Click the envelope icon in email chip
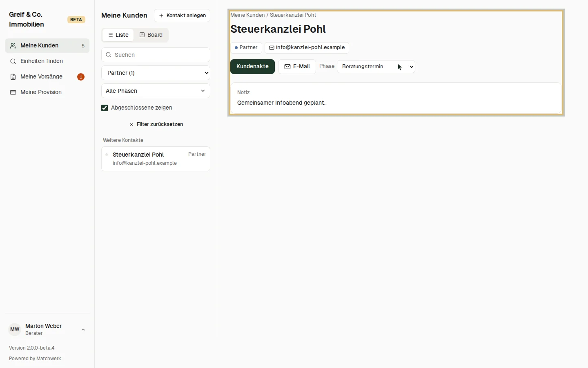Image resolution: width=588 pixels, height=368 pixels. pyautogui.click(x=272, y=48)
